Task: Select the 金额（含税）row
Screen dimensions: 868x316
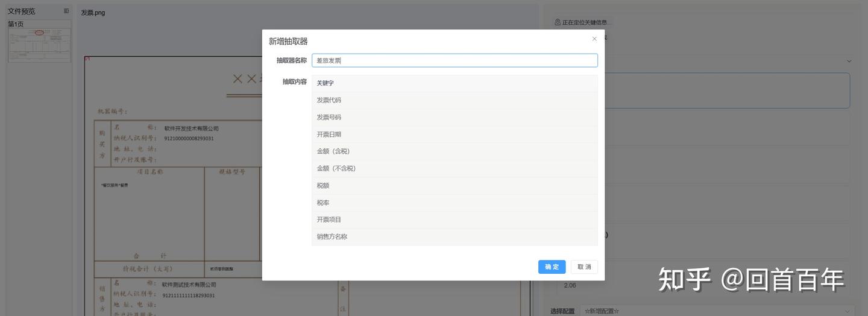Action: click(x=454, y=151)
